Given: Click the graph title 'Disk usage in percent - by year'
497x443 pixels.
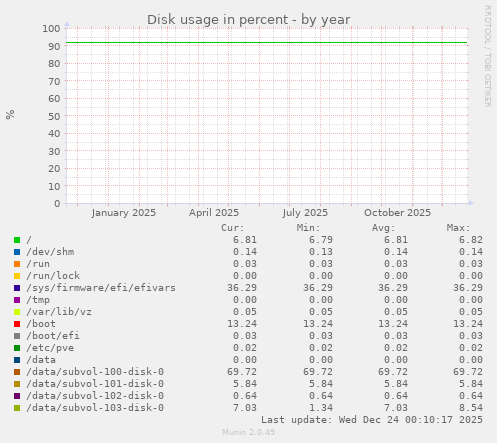Looking at the screenshot, I should (248, 20).
